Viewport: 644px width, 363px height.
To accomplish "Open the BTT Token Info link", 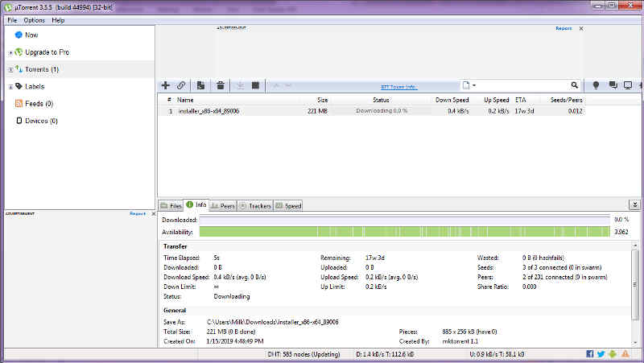I will (x=398, y=87).
